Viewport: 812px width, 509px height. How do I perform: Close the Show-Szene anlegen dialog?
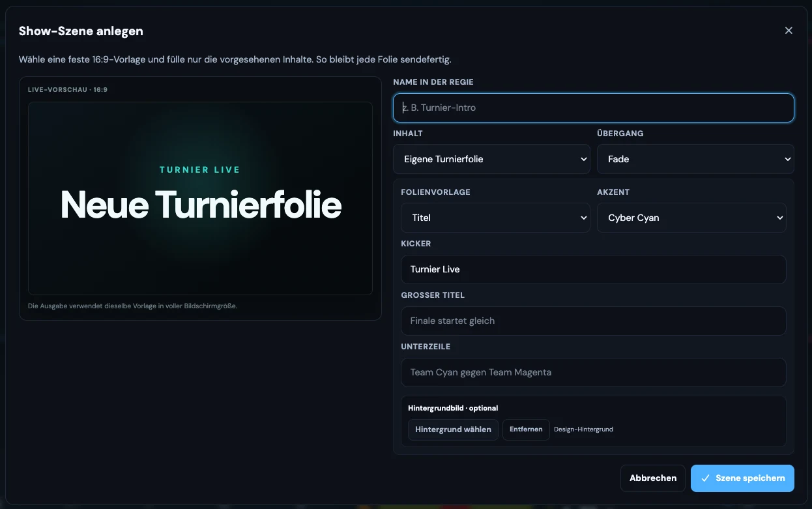[x=789, y=31]
